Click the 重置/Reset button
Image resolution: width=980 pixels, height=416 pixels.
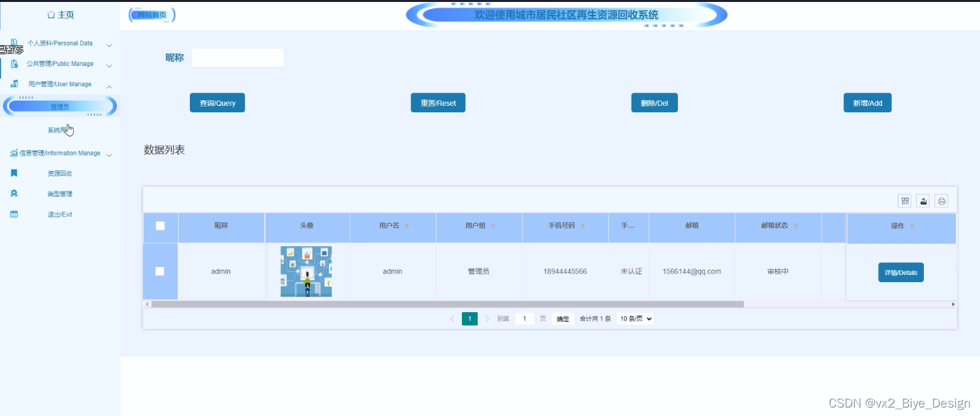(438, 103)
